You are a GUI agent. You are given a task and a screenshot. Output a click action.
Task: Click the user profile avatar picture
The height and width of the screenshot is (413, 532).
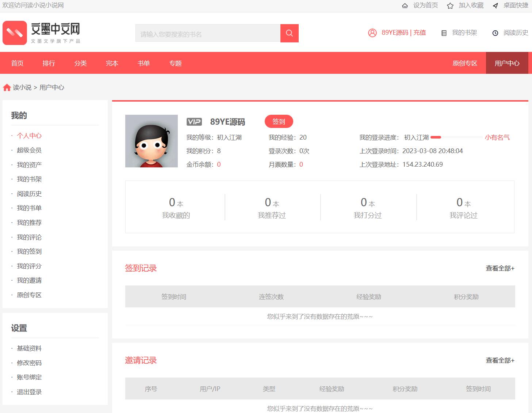click(x=152, y=141)
